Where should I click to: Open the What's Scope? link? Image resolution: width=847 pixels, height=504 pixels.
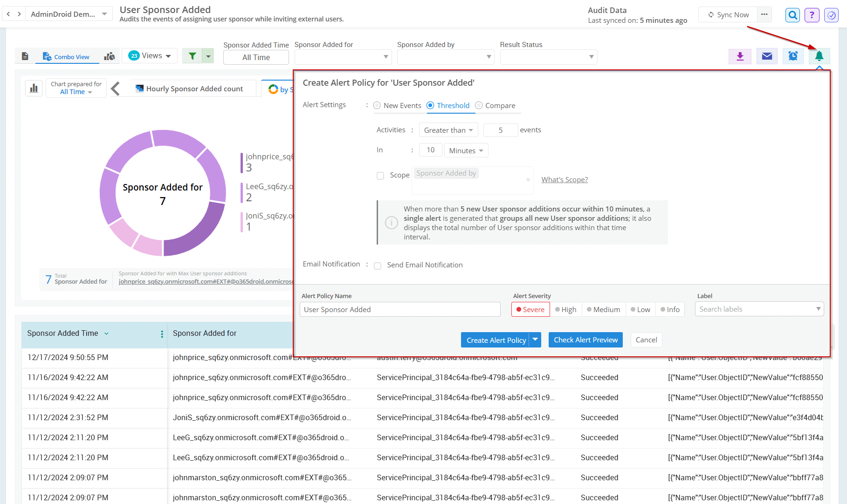pos(564,180)
